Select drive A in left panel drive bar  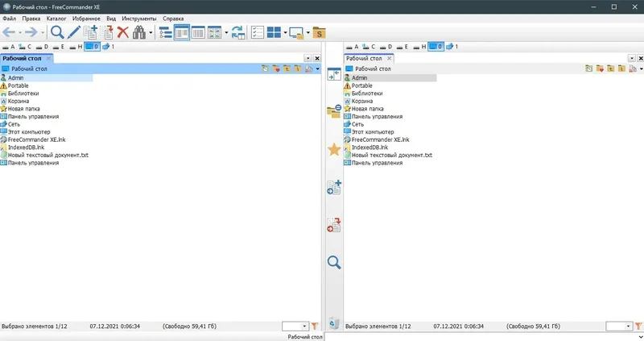click(9, 47)
